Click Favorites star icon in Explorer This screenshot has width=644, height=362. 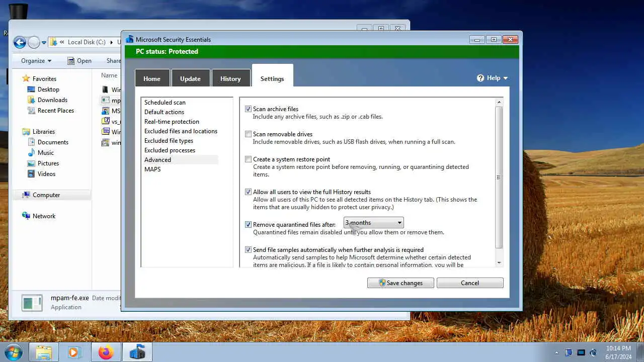click(x=26, y=78)
